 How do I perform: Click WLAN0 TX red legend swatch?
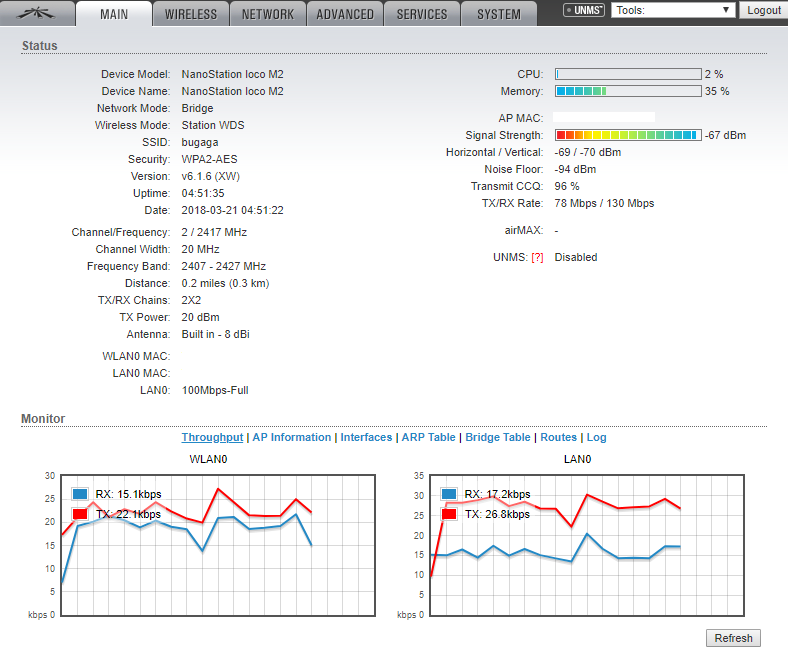pyautogui.click(x=80, y=514)
